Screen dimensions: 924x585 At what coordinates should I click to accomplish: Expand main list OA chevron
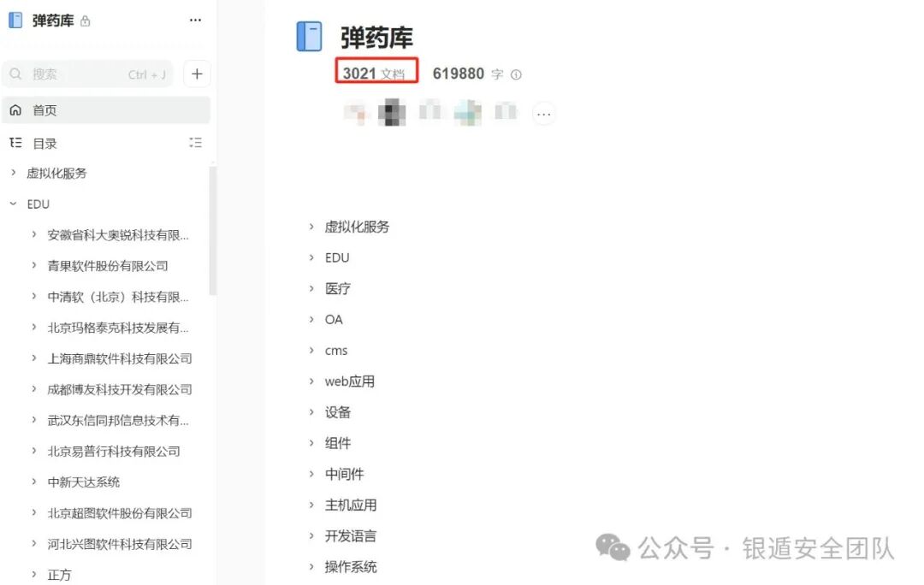click(311, 319)
